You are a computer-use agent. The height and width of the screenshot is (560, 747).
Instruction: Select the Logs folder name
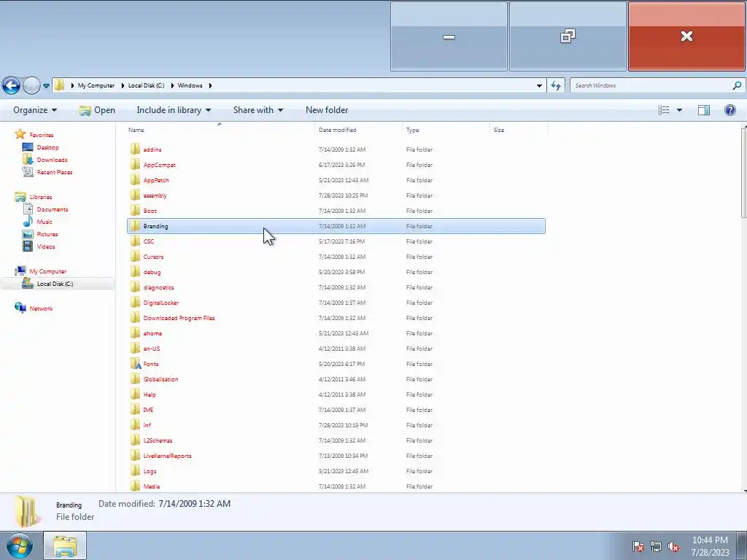(x=150, y=471)
